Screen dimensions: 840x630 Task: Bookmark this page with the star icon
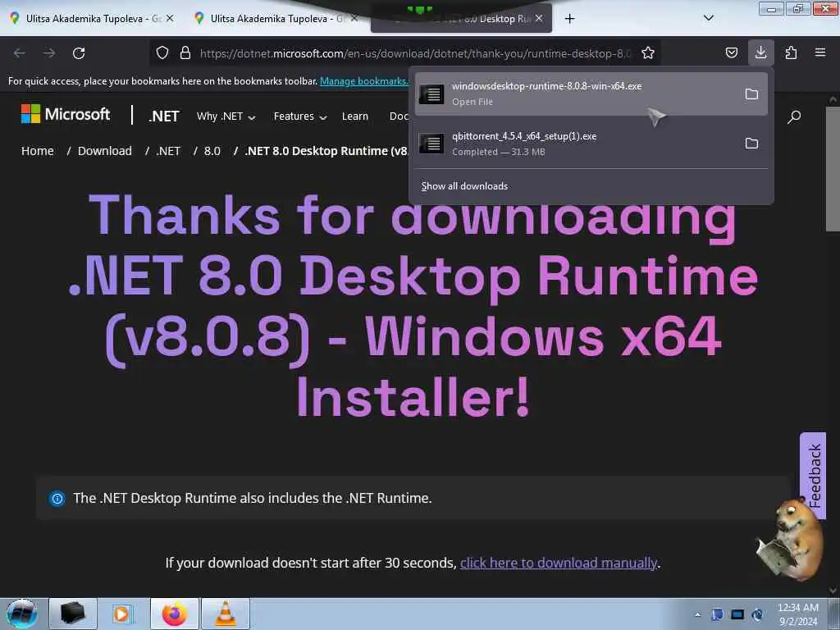648,53
